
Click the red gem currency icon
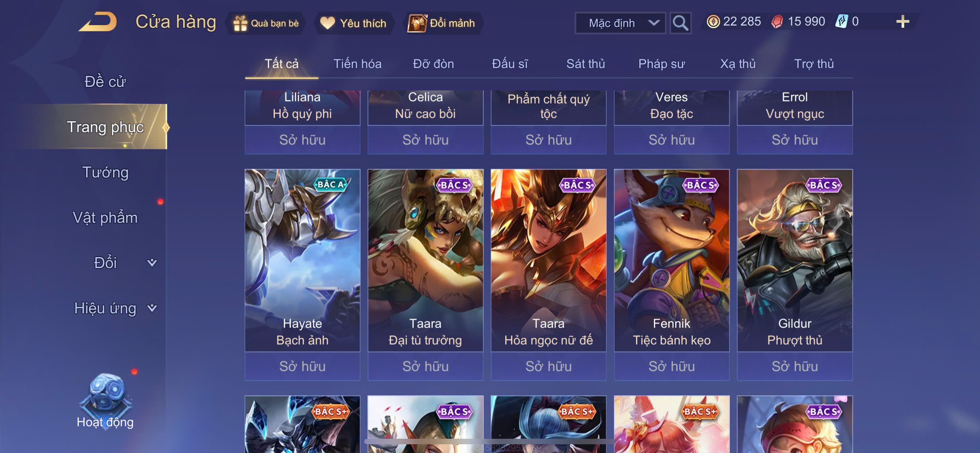[x=777, y=22]
